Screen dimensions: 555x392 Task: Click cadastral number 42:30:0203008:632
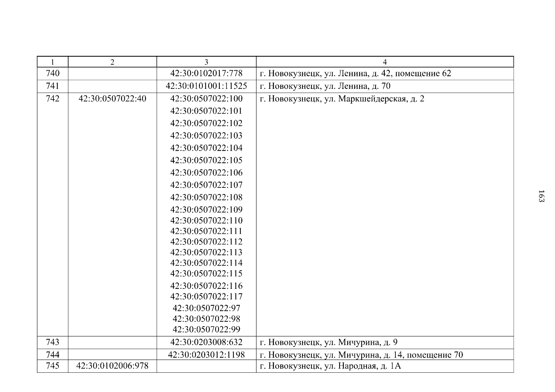[x=206, y=342]
